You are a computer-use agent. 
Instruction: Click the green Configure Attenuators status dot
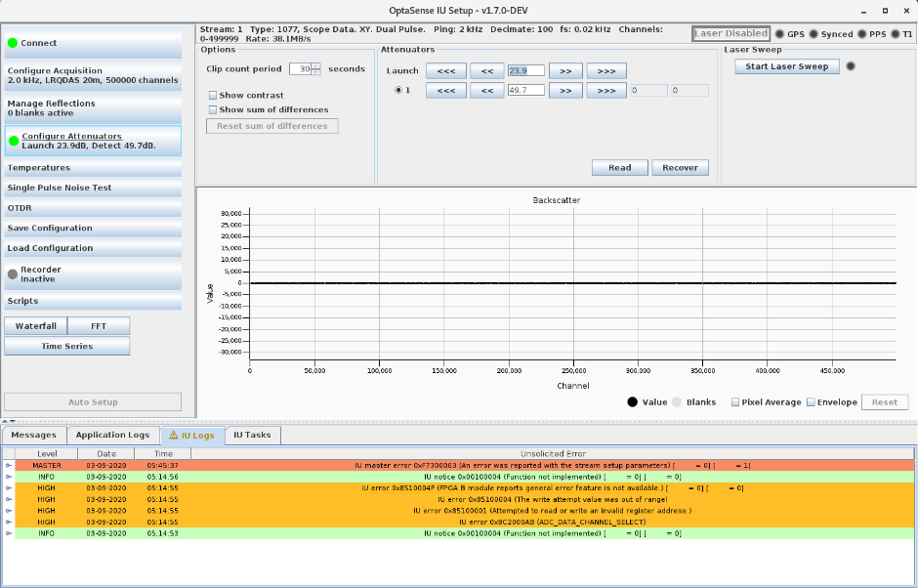click(x=13, y=141)
